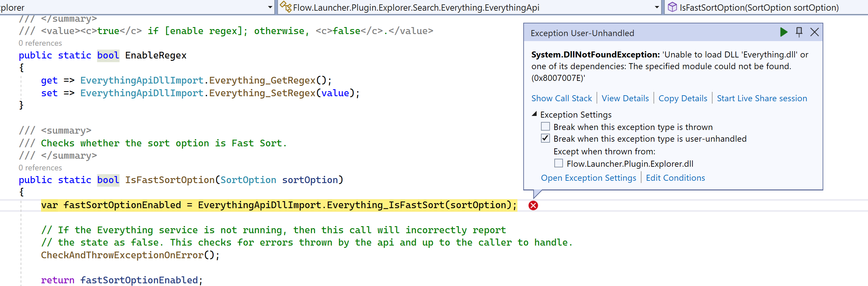
Task: Click 'return fastSortOptionEnabled' statement
Action: pos(122,280)
